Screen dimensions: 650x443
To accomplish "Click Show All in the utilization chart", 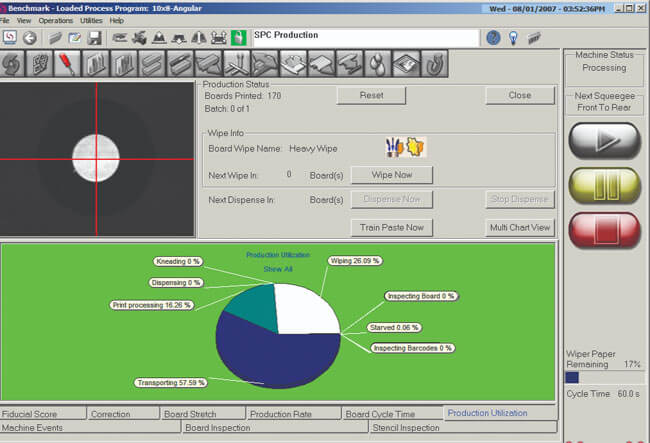I will 278,269.
